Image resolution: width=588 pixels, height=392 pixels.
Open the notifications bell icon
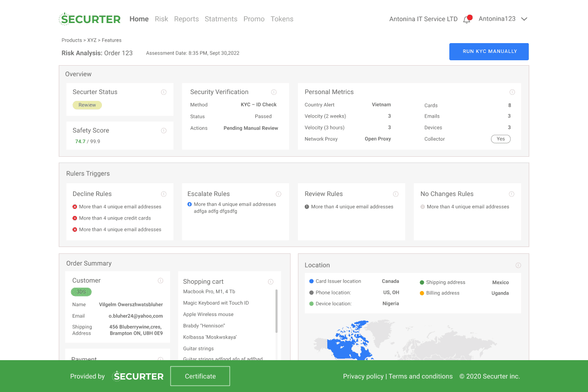[466, 20]
